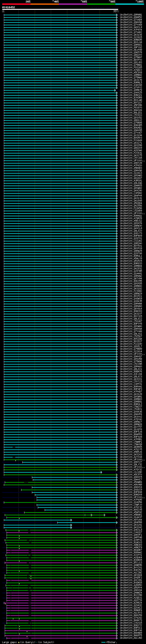
Task: Select hit label UniRef100_Q8H1X2
Action: [131, 120]
